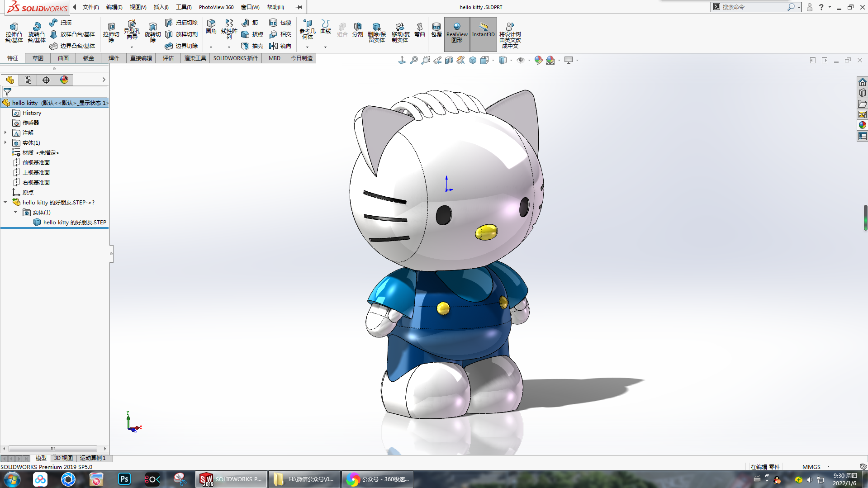Open the 文件(F) File menu
Image resolution: width=868 pixels, height=488 pixels.
point(90,7)
